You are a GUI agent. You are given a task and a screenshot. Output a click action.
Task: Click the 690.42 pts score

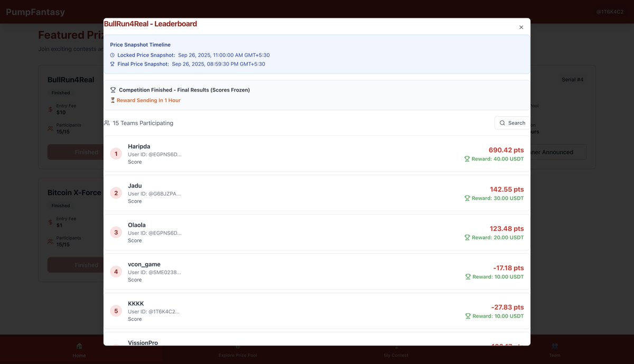tap(506, 150)
